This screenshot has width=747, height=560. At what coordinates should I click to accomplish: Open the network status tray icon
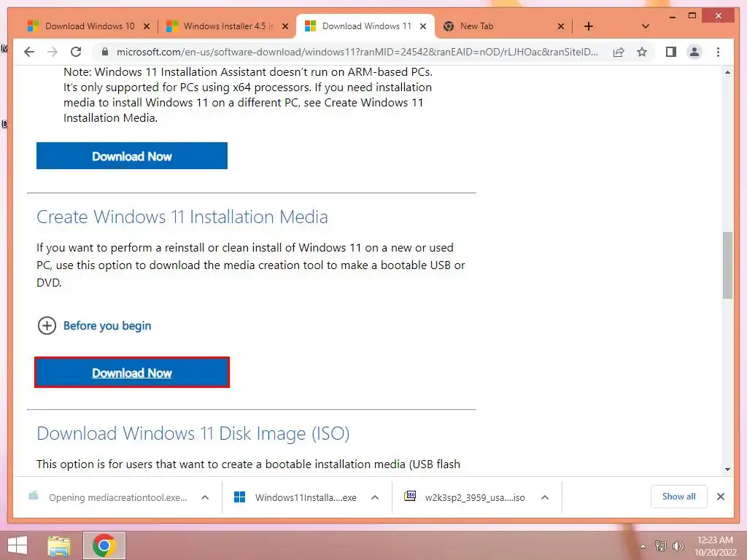point(660,546)
